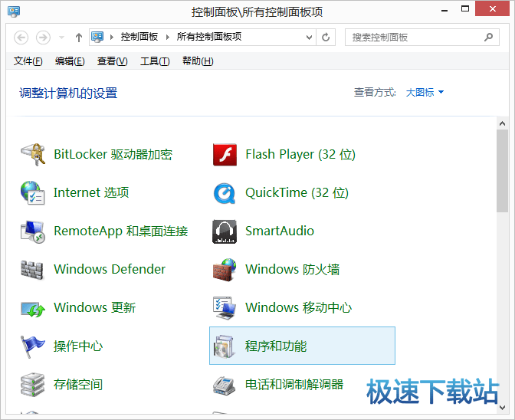This screenshot has width=515, height=420.
Task: Open the QuickTime blue Q icon
Action: click(x=225, y=193)
